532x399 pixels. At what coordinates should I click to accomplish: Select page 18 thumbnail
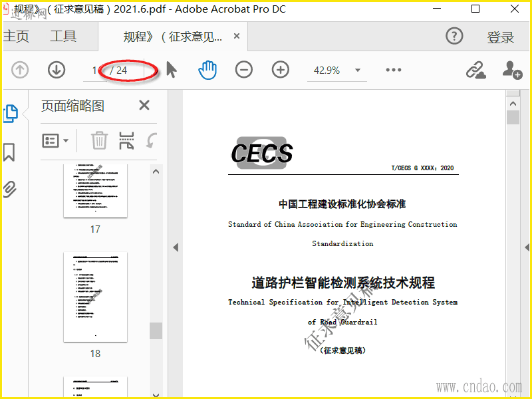95,297
